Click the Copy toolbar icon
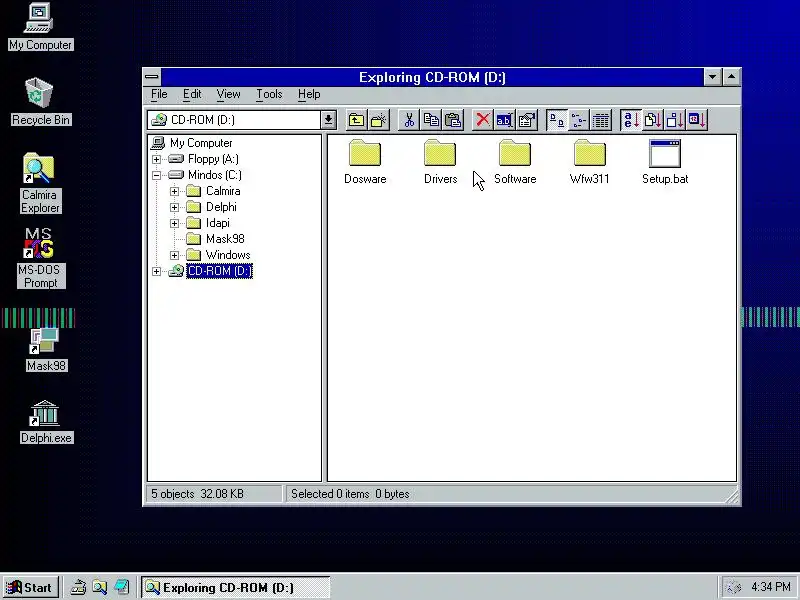This screenshot has width=800, height=600. 431,120
